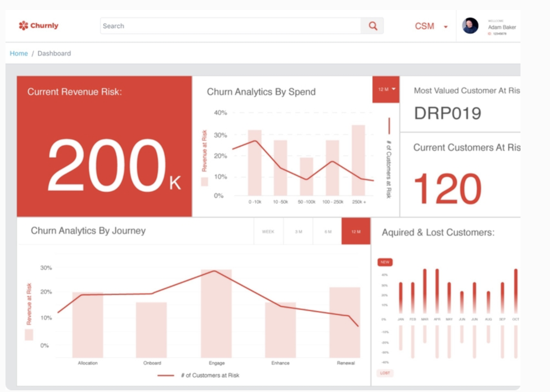Click the Allocation journey bar
Image resolution: width=550 pixels, height=392 pixels.
click(88, 325)
